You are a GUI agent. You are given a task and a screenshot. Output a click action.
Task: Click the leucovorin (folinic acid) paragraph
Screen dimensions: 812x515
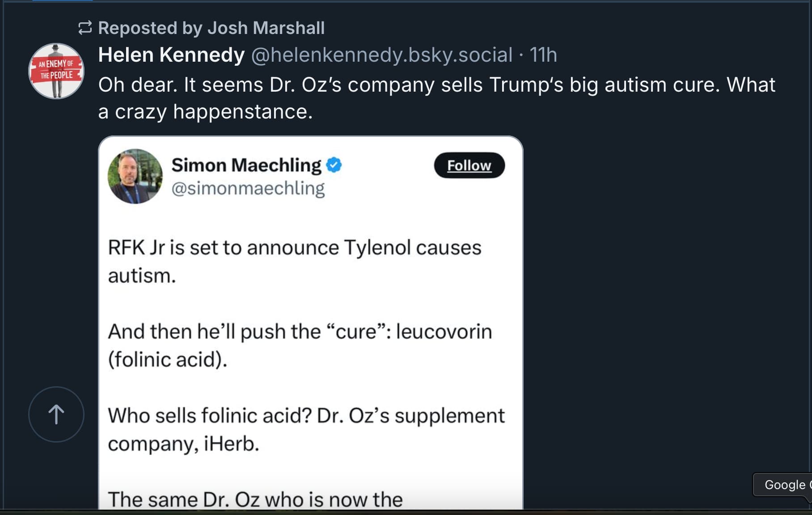tap(300, 346)
